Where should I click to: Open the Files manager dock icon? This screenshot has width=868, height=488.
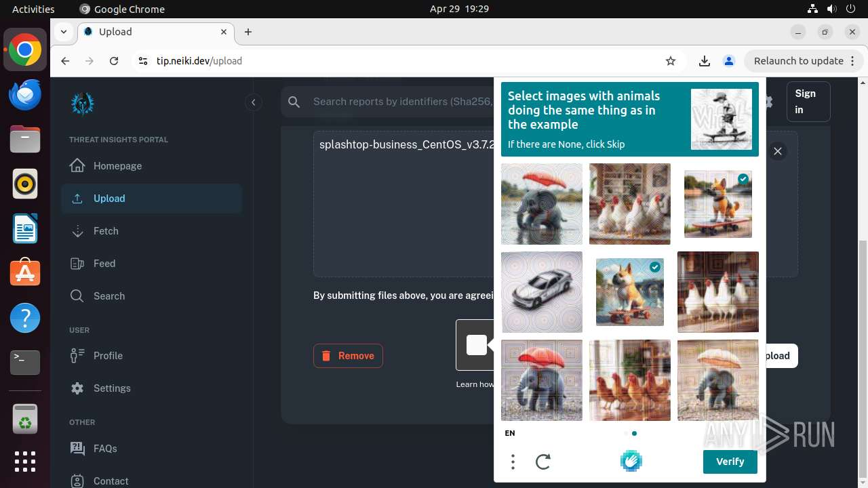tap(25, 140)
